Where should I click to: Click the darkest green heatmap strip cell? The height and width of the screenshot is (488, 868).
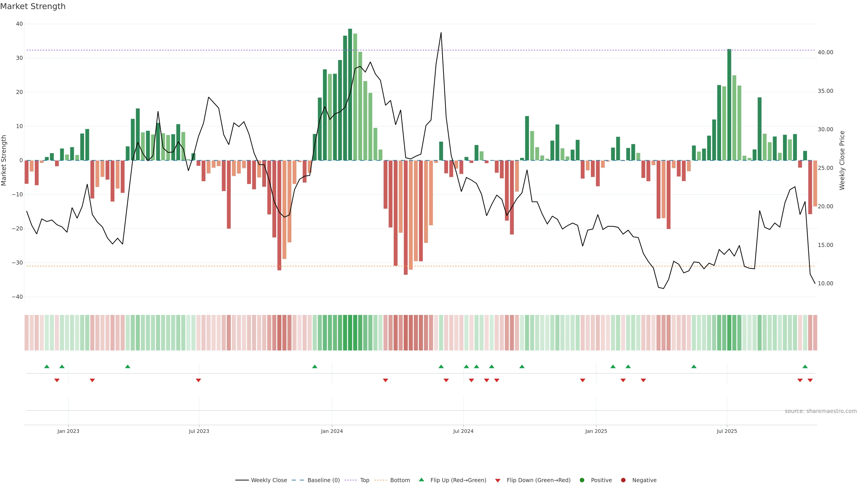pyautogui.click(x=350, y=332)
